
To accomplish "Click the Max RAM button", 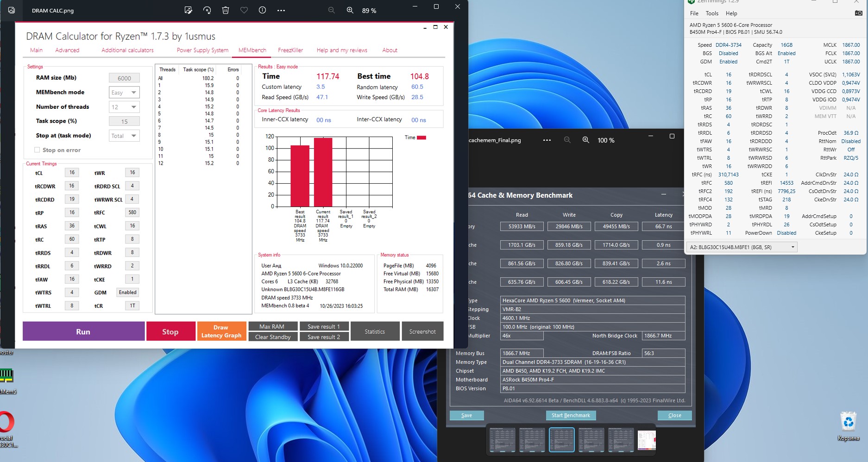I will (272, 326).
